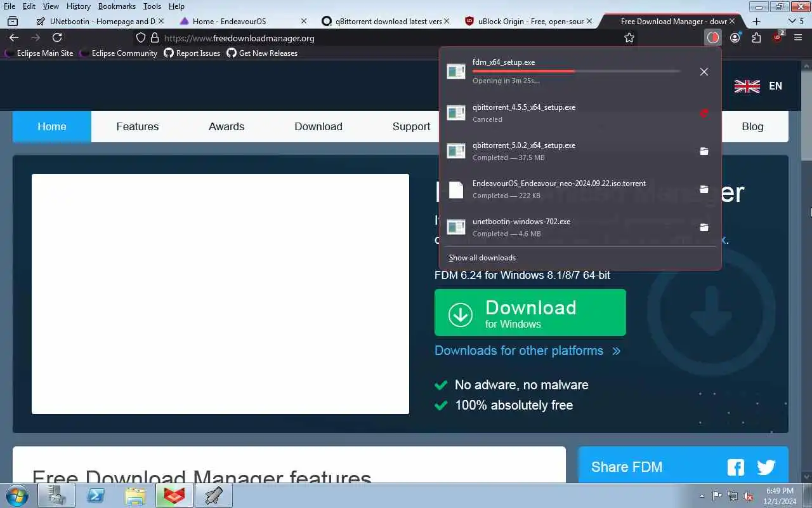This screenshot has height=508, width=812.
Task: Open Firefox View tab icon
Action: pos(13,21)
